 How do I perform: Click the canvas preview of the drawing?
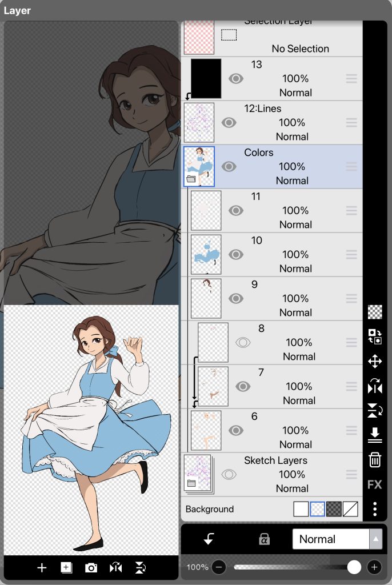point(91,430)
